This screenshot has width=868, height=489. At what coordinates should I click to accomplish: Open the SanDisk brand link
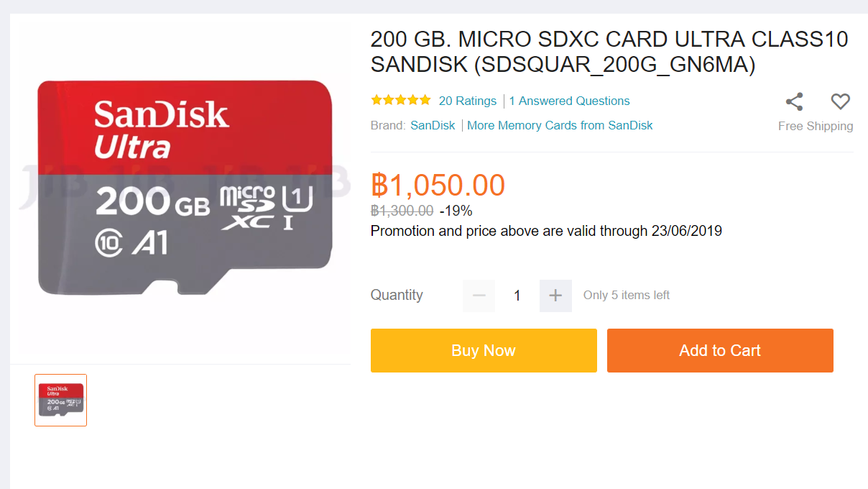pyautogui.click(x=433, y=125)
